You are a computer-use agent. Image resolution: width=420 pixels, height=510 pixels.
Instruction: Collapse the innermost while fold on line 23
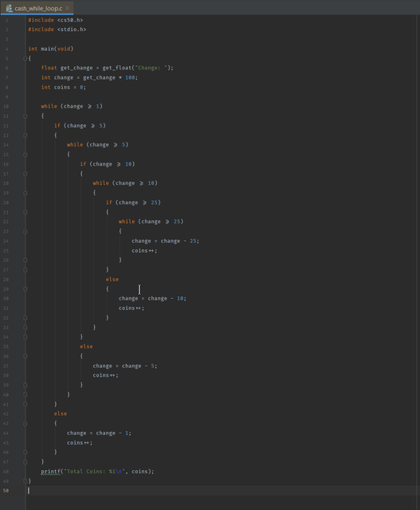(25, 232)
